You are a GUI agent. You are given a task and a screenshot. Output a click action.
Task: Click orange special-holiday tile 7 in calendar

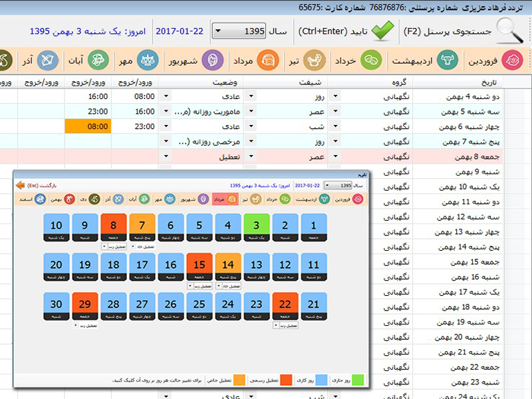[x=142, y=227]
